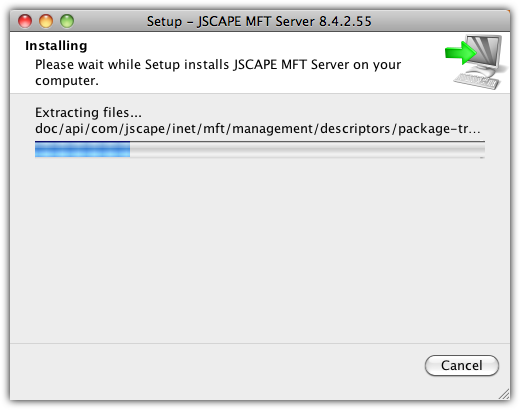Click the unfilled part of progress bar
This screenshot has height=410, width=520.
(307, 149)
